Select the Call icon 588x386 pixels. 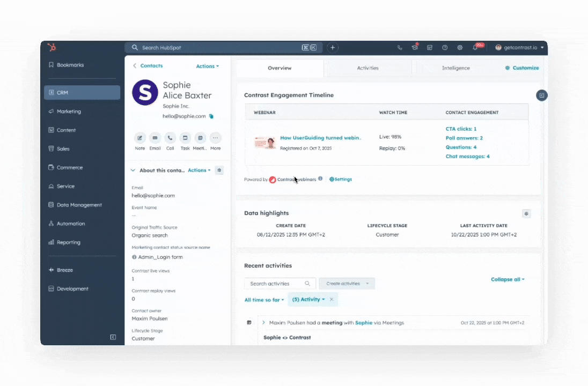click(x=170, y=138)
